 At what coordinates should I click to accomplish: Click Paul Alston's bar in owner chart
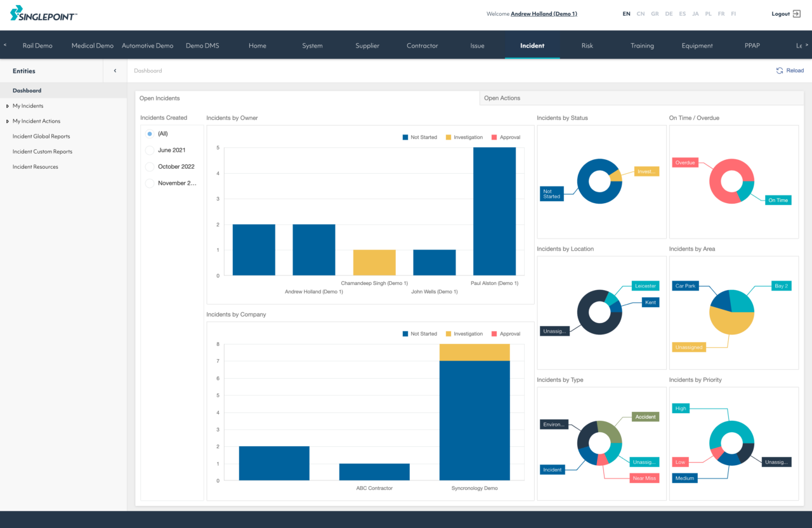494,211
